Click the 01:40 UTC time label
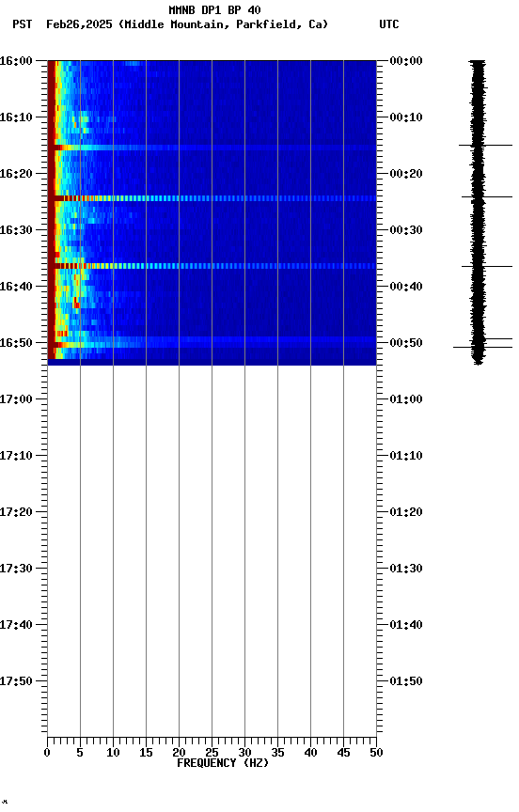Image resolution: width=519 pixels, height=812 pixels. [x=406, y=625]
